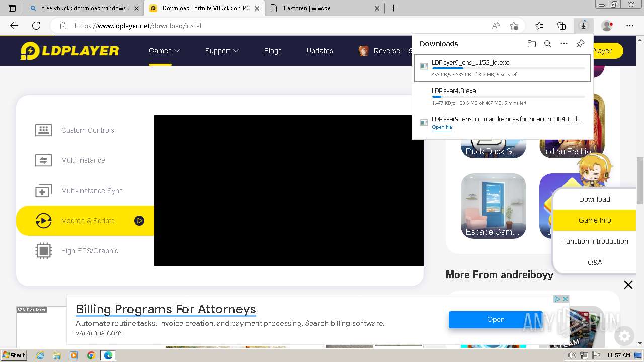Open downloads folder icon in Downloads panel
This screenshot has width=644, height=362.
coord(532,44)
